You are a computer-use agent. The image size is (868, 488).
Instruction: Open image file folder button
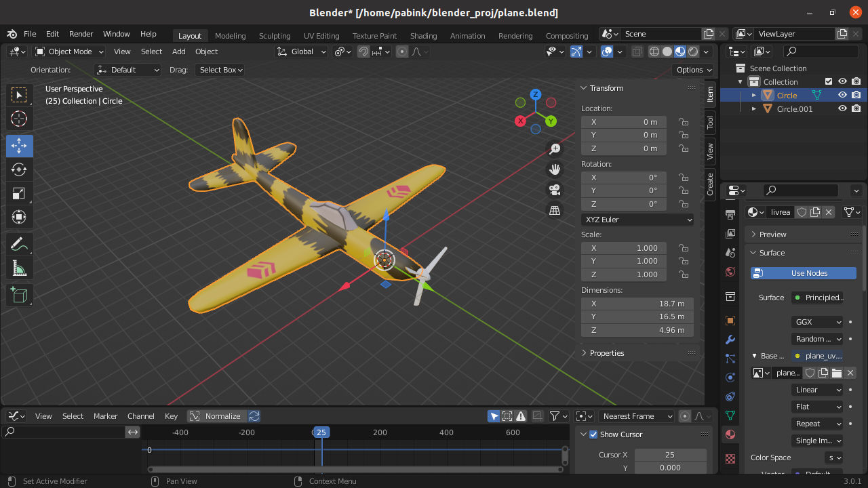pos(837,373)
